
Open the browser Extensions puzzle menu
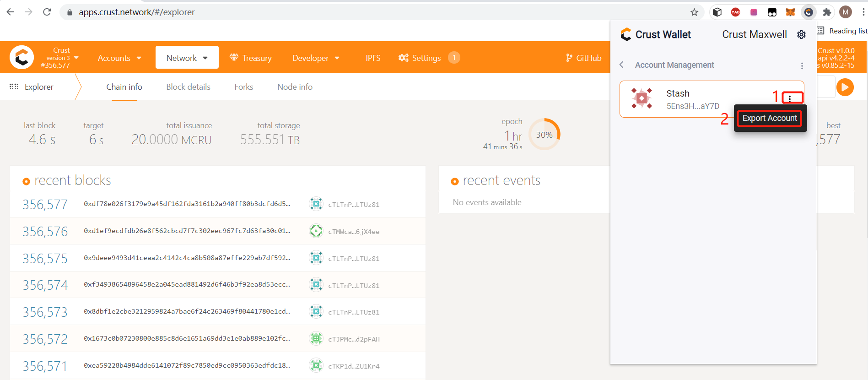pos(827,12)
